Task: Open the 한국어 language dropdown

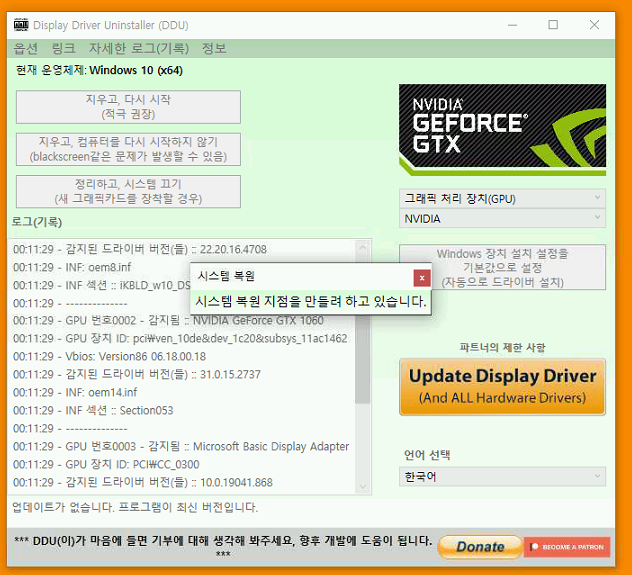Action: tap(502, 477)
